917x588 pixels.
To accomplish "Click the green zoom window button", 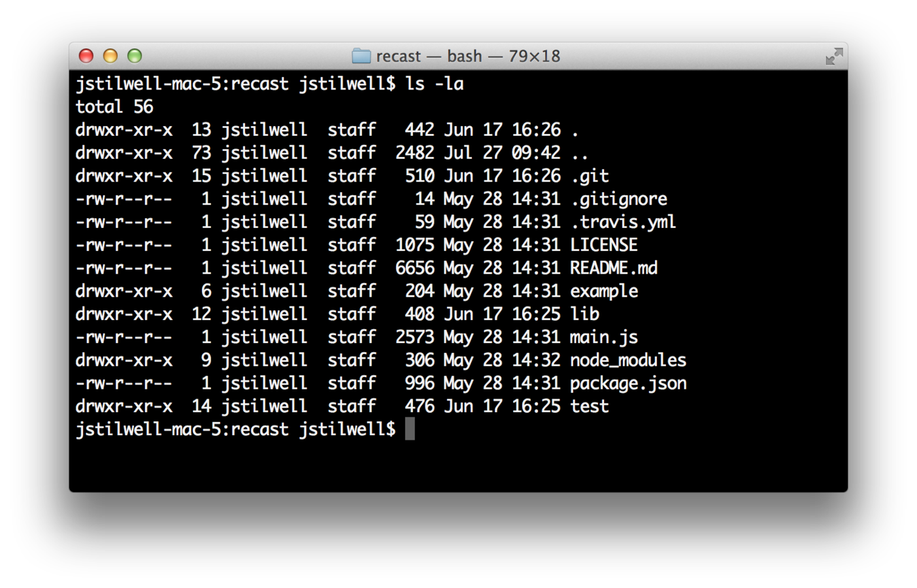I will tap(135, 56).
